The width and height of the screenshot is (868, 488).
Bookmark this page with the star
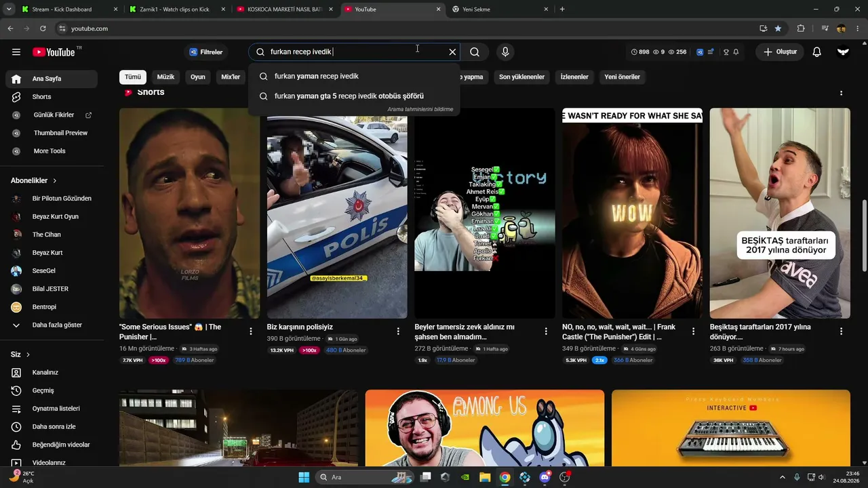click(x=778, y=28)
